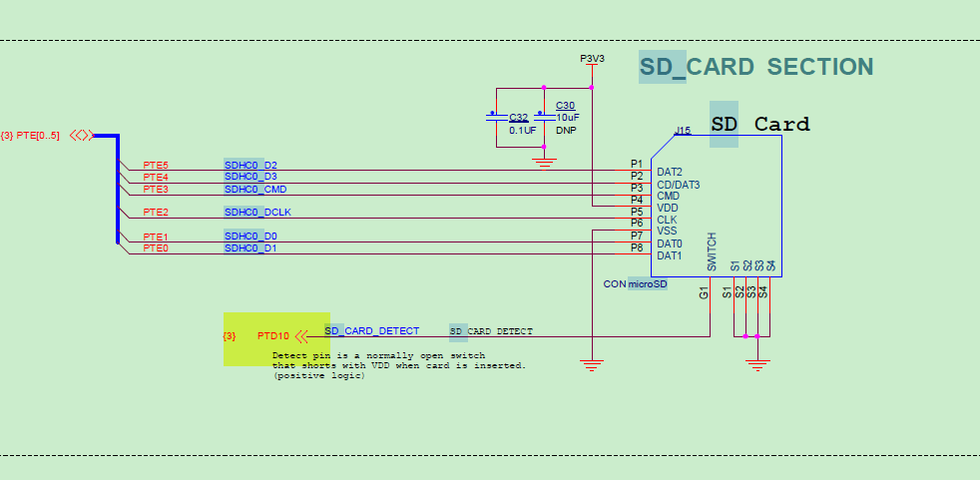The width and height of the screenshot is (980, 480).
Task: Click pin number P8
Action: [x=637, y=248]
